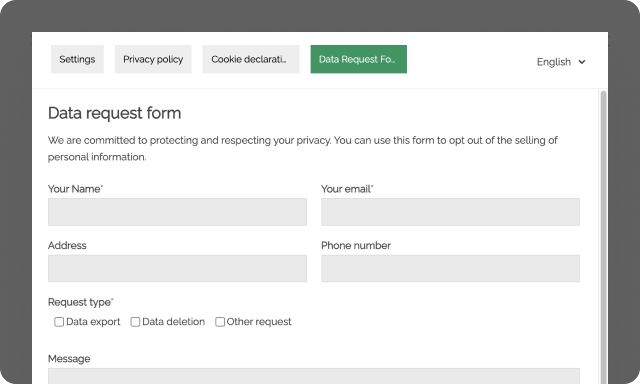Viewport: 641px width, 384px height.
Task: Click into the Phone number field
Action: (x=450, y=268)
